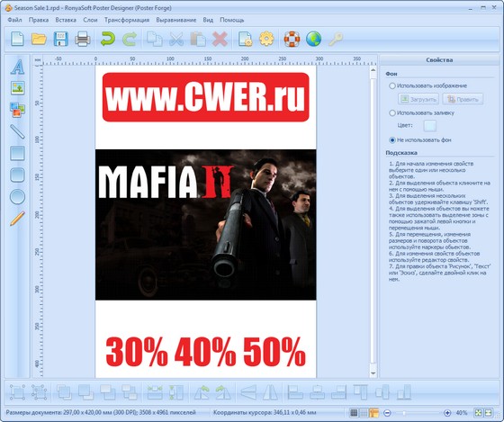Select the Rounded Rectangle shape tool
The image size is (504, 422).
coord(17,175)
